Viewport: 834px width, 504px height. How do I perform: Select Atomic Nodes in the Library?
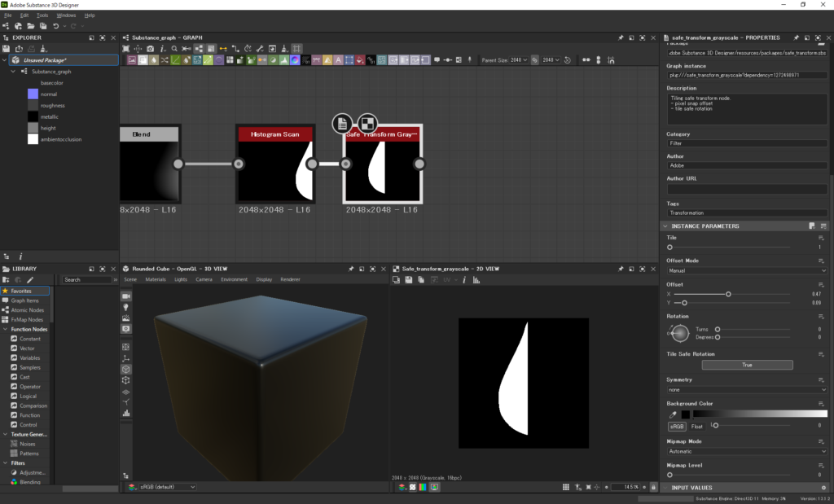25,310
